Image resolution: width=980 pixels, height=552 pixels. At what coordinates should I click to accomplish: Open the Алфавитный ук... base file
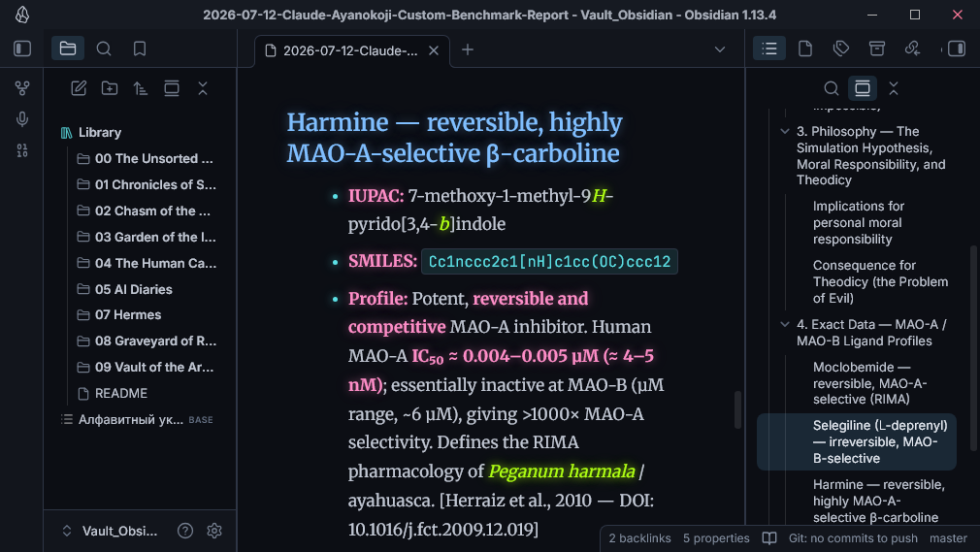[136, 419]
